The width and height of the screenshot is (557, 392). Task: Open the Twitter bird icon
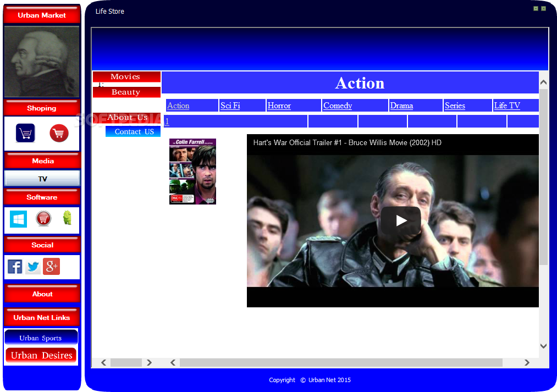point(33,267)
